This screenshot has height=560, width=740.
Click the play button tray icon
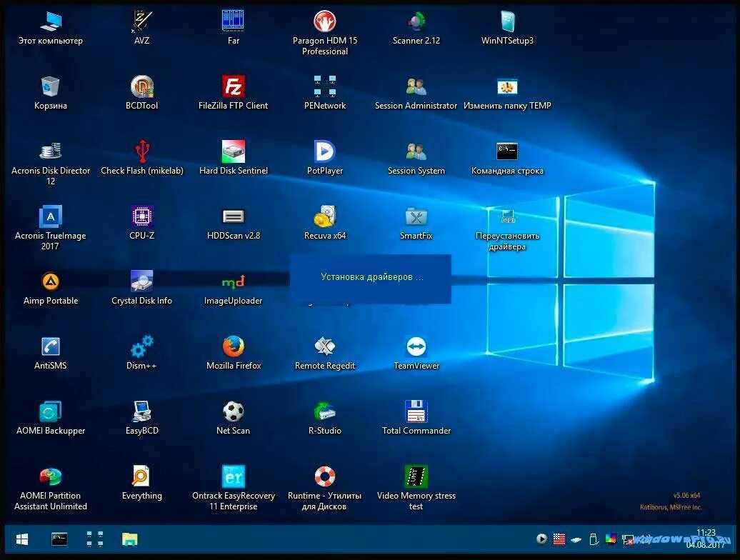(541, 539)
